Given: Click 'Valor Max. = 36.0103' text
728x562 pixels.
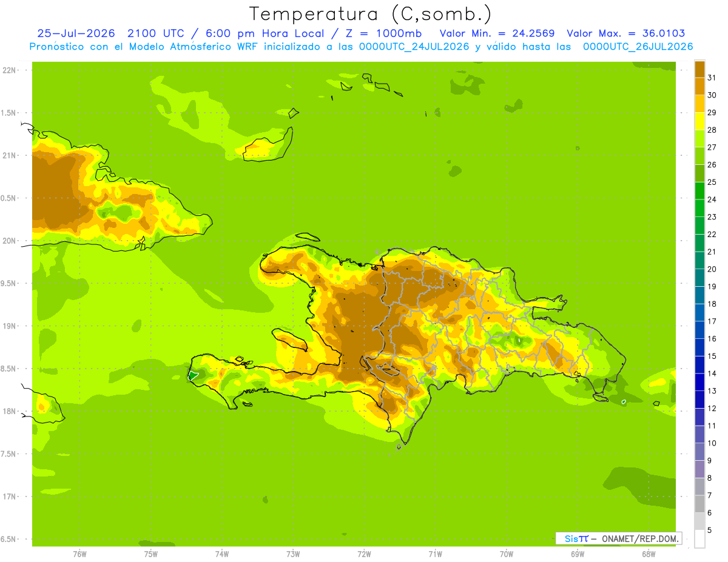Looking at the screenshot, I should click(625, 33).
